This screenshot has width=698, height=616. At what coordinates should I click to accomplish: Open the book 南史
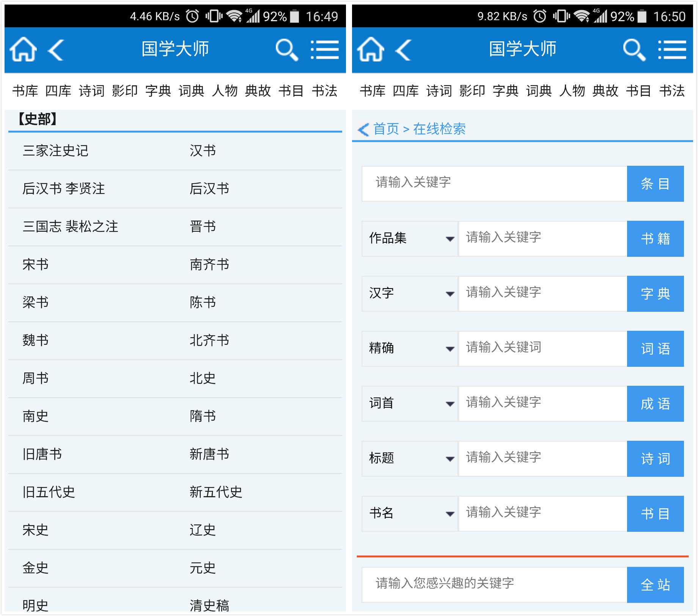point(35,416)
